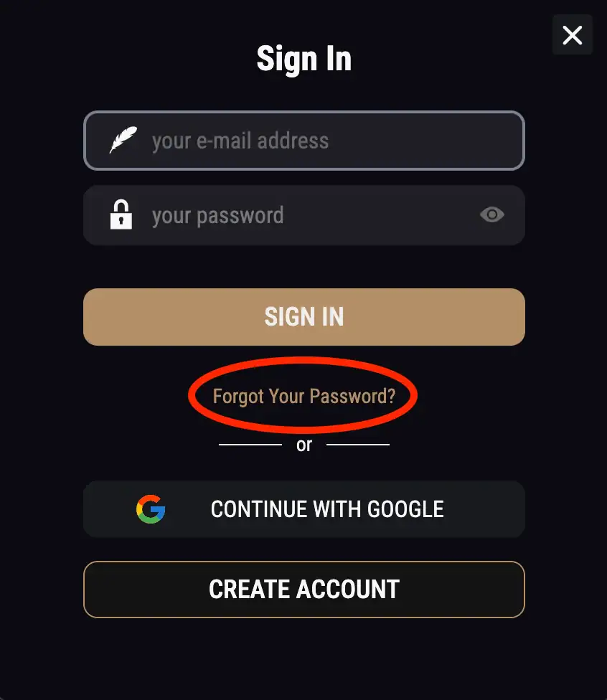Viewport: 607px width, 700px height.
Task: Choose CONTINUE WITH GOOGLE
Action: tap(303, 509)
